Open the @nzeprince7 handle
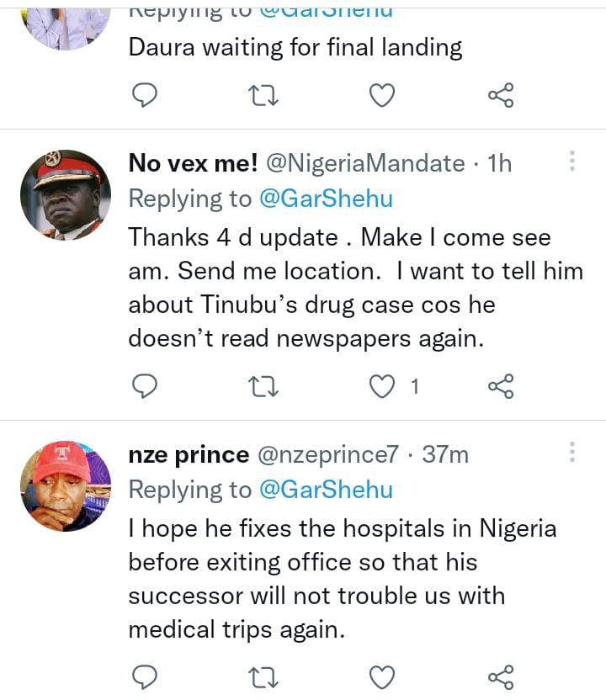The height and width of the screenshot is (700, 606). (327, 455)
